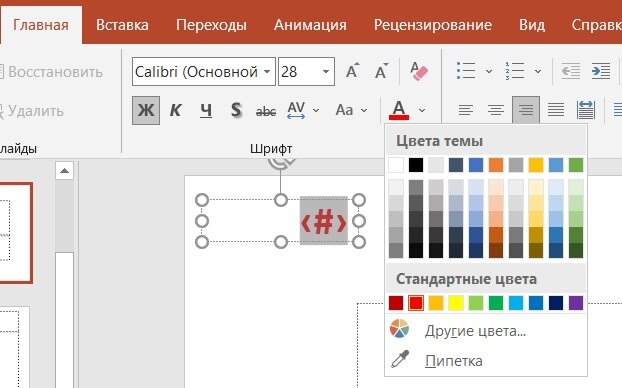Select the current slide thumbnail with red border
This screenshot has width=622, height=388.
pyautogui.click(x=16, y=233)
